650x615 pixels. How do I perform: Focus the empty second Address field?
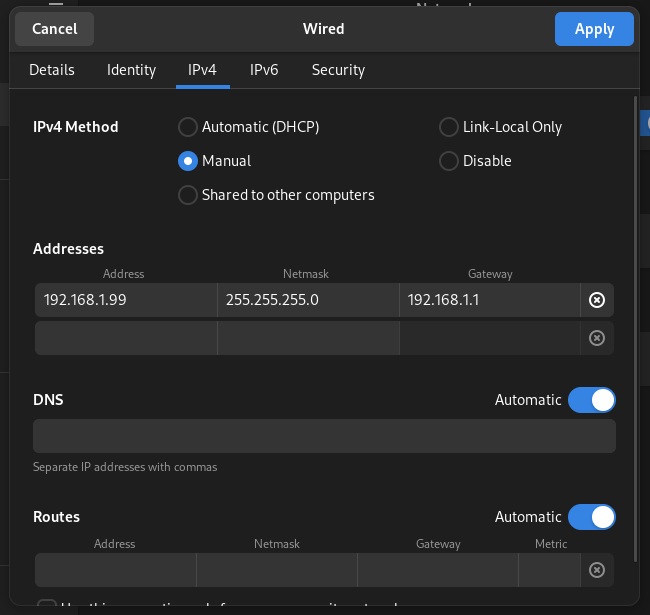(x=126, y=338)
